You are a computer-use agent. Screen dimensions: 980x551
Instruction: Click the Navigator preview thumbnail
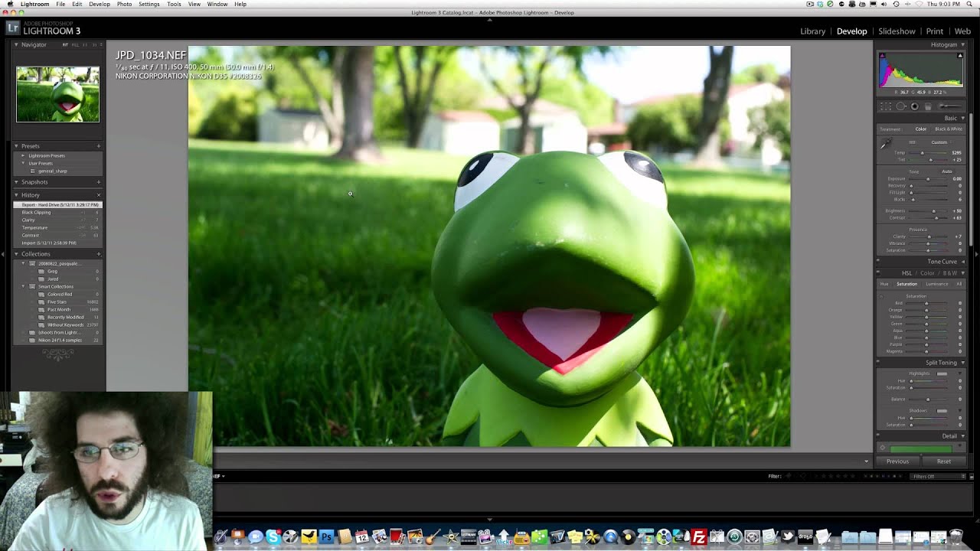(x=57, y=94)
